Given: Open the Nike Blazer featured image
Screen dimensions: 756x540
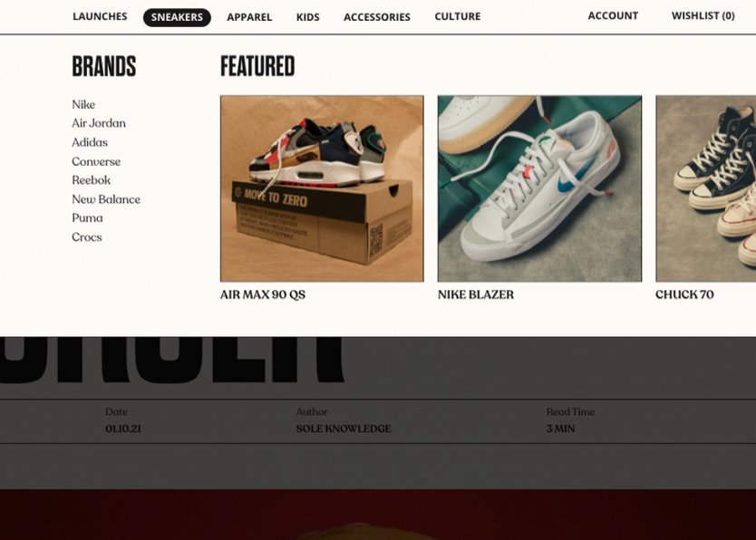Looking at the screenshot, I should tap(539, 188).
